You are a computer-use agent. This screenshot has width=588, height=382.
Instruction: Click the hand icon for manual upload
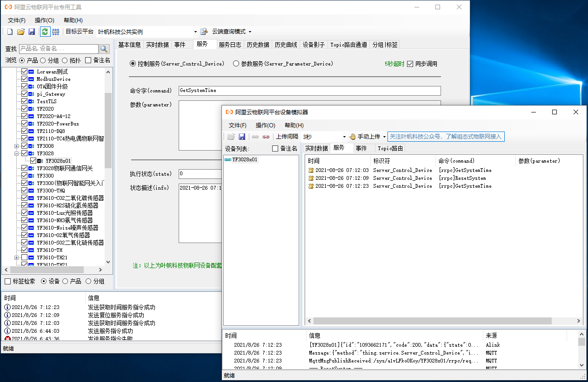353,137
